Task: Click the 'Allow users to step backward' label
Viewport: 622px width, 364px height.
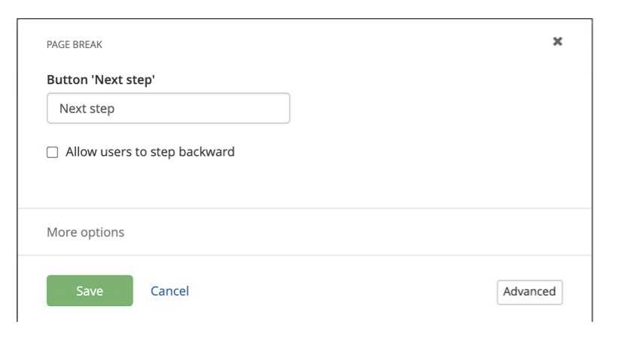Action: 150,152
